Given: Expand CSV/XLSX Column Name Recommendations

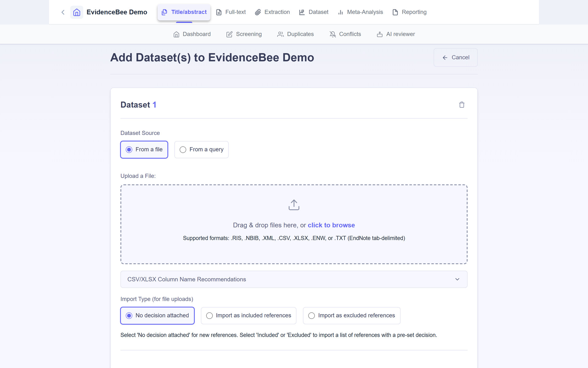Looking at the screenshot, I should coord(294,279).
